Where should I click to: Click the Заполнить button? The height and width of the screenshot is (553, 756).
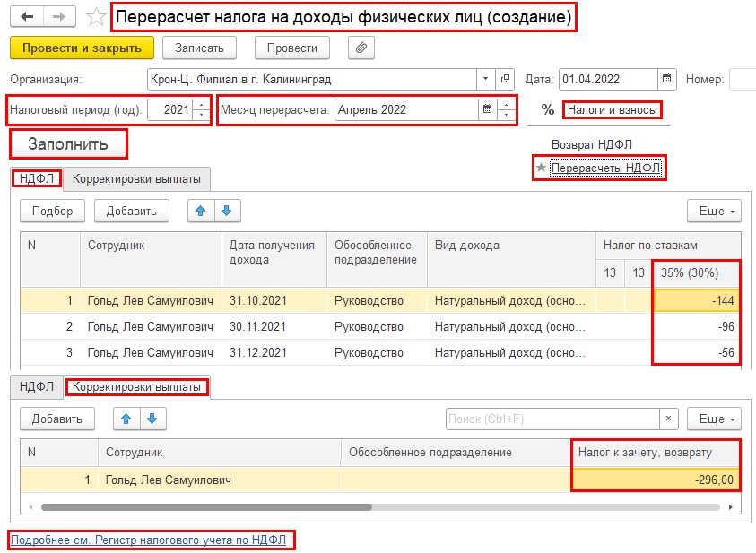tap(68, 143)
